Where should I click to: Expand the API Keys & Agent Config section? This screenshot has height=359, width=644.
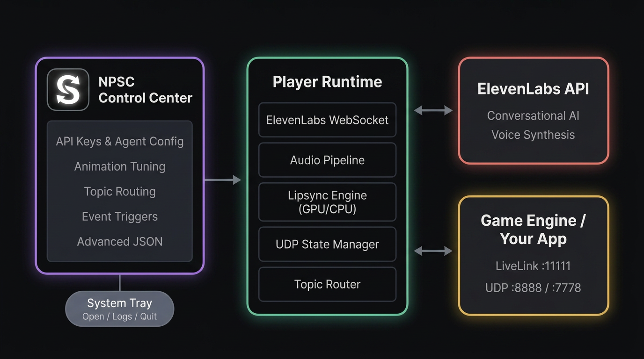click(119, 141)
